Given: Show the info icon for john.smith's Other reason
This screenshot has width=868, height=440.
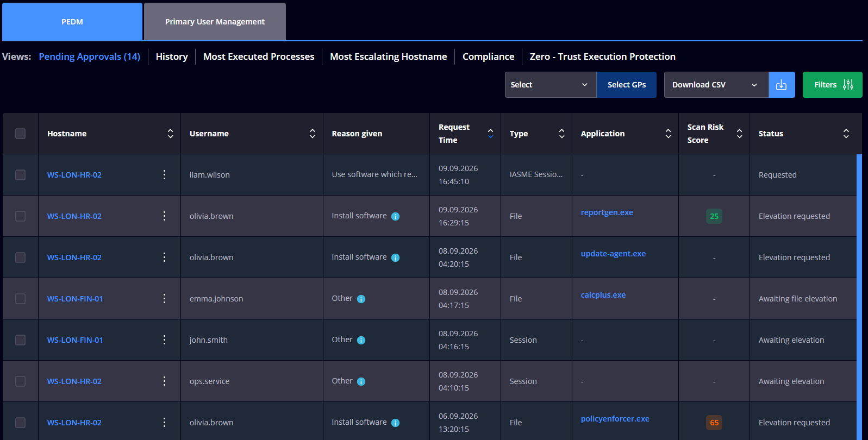Looking at the screenshot, I should pos(361,340).
